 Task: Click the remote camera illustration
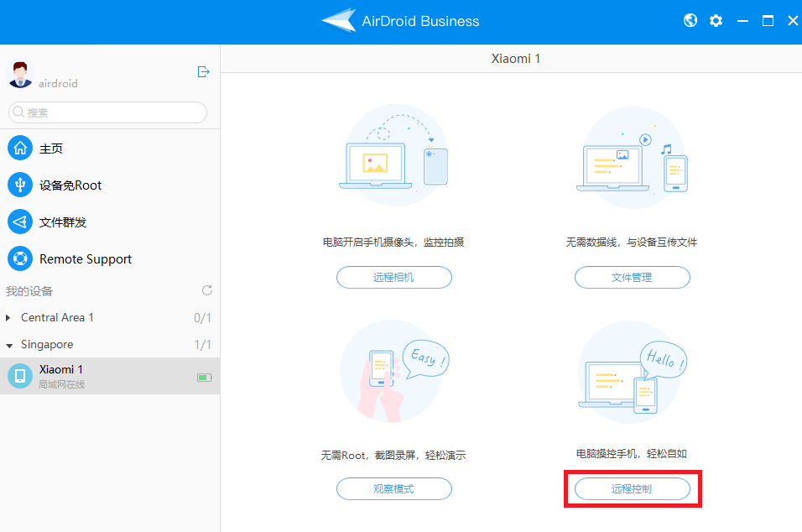(x=393, y=155)
